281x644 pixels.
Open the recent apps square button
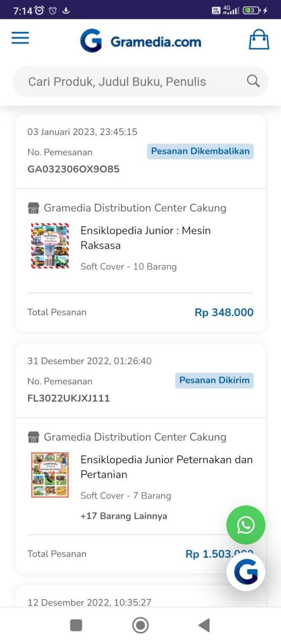point(76,625)
